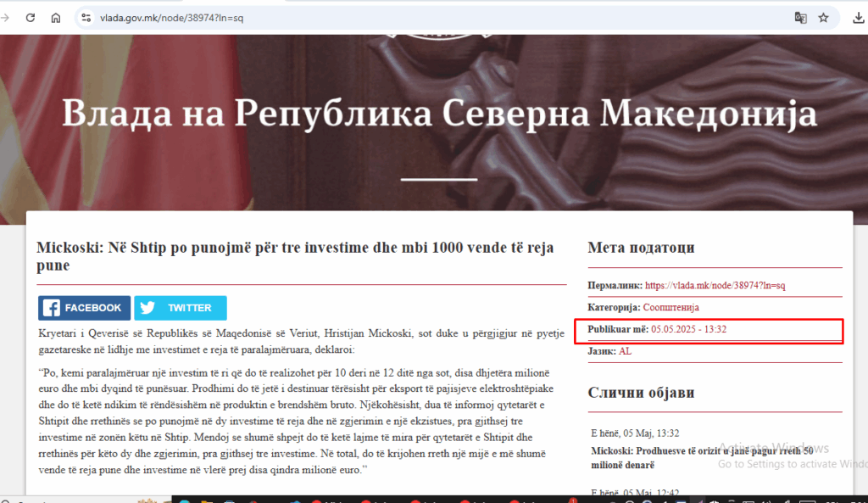This screenshot has width=868, height=503.
Task: Open related post about Prodhuesve të orizit
Action: (x=702, y=457)
